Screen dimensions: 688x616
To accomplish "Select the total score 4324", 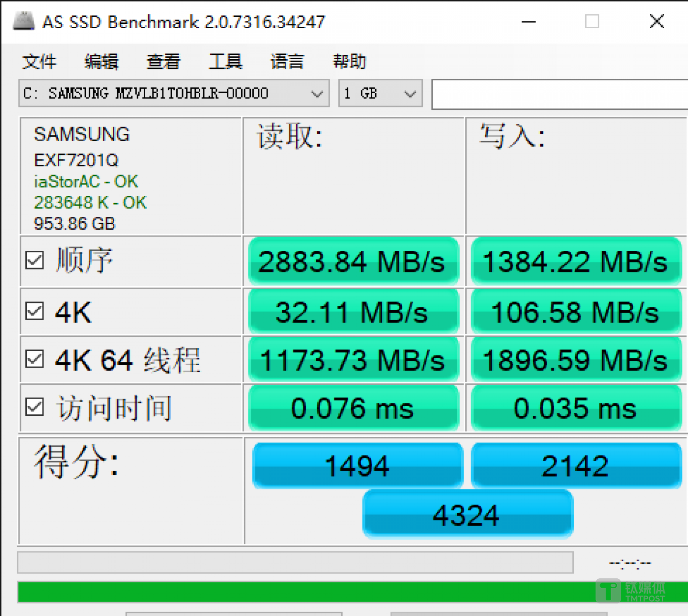I will (467, 515).
